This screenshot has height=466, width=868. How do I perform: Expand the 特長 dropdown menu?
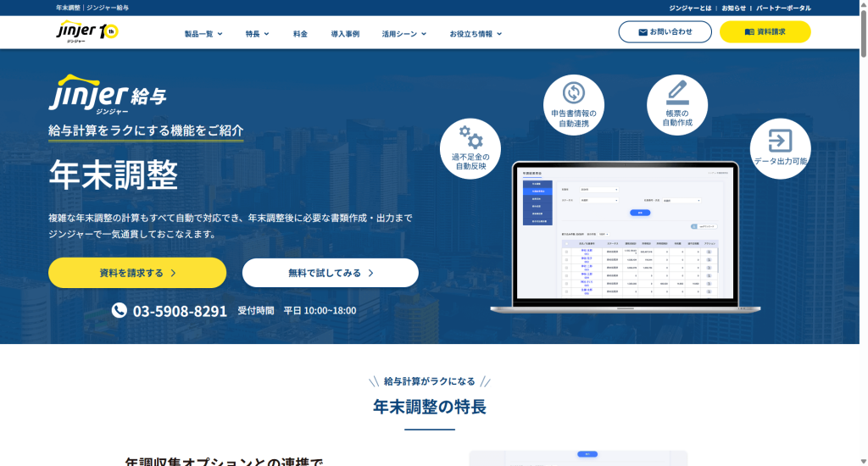[x=258, y=34]
